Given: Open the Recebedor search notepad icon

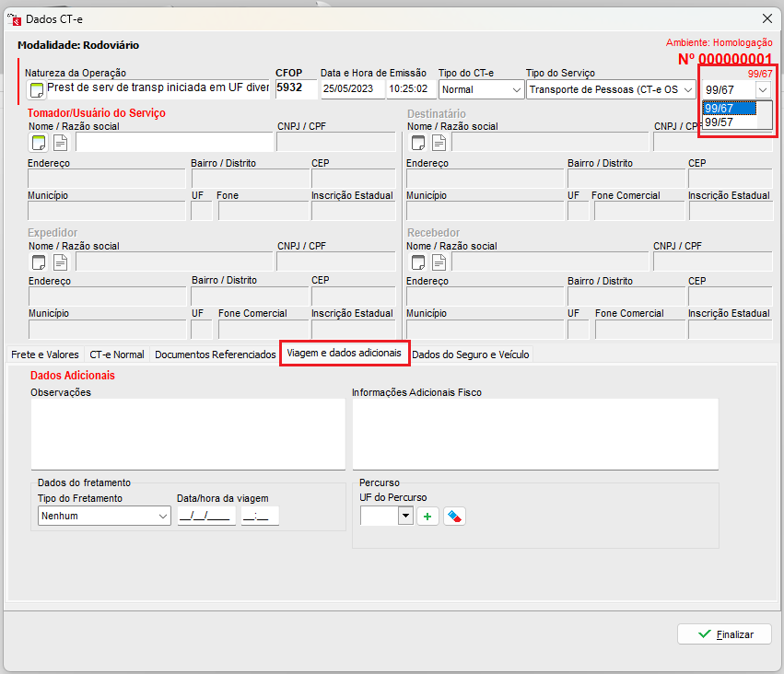Looking at the screenshot, I should pos(418,261).
